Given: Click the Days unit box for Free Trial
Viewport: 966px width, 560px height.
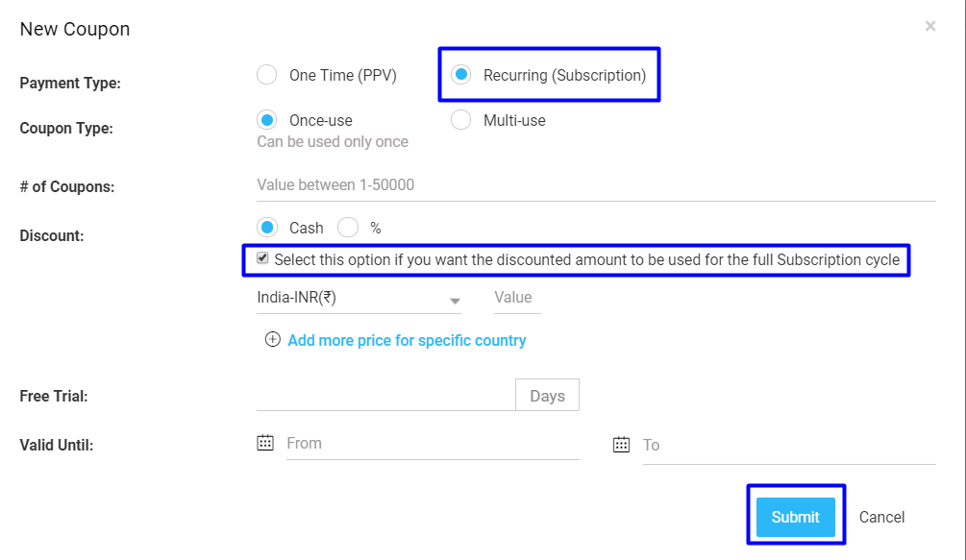Looking at the screenshot, I should coord(547,395).
